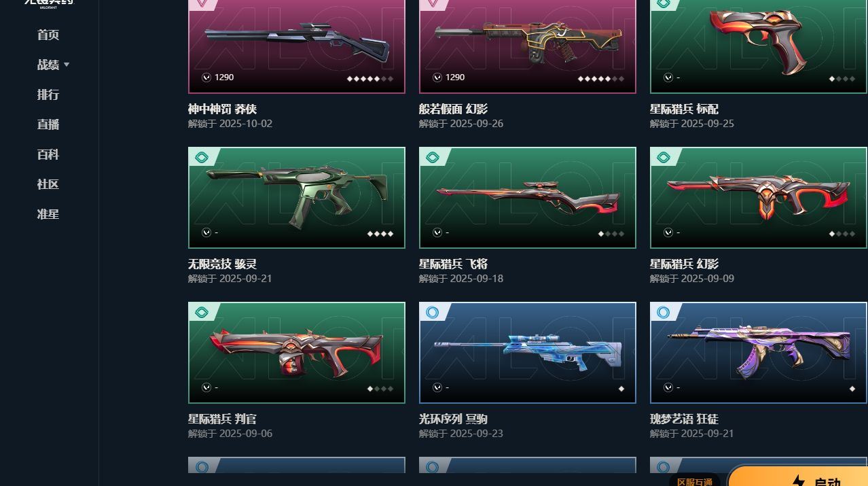Click blue tier icon on 光环序列 冥驹
Screen dimensions: 868x486
[432, 313]
